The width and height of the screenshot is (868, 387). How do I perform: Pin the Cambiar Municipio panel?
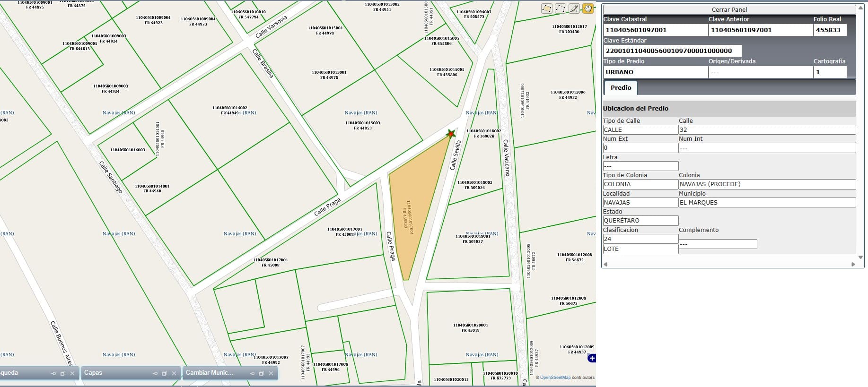(x=252, y=373)
